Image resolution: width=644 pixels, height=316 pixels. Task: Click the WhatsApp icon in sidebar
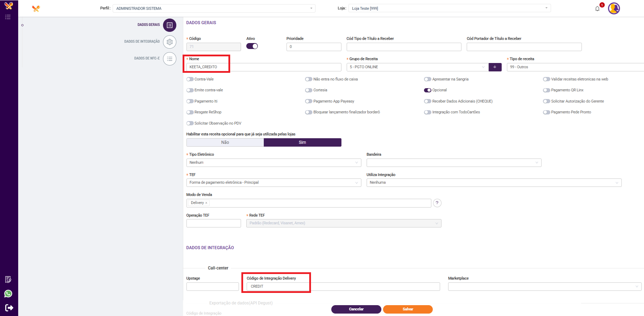click(8, 294)
